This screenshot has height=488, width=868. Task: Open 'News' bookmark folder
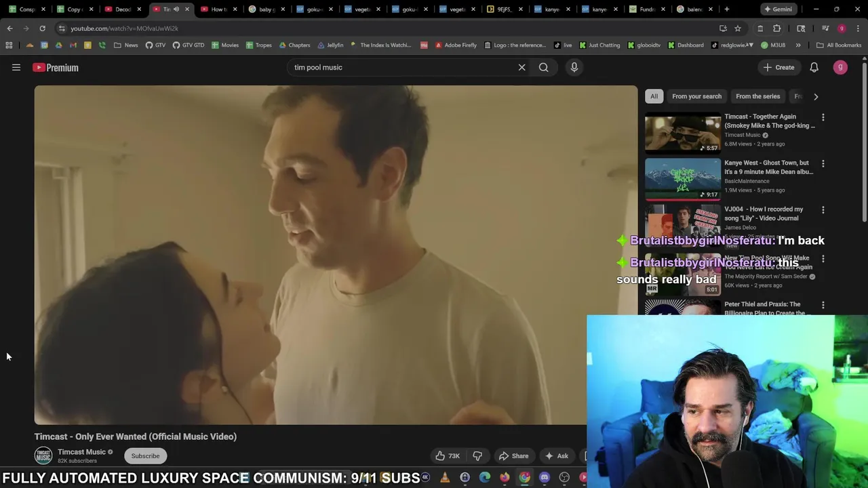[x=126, y=45]
